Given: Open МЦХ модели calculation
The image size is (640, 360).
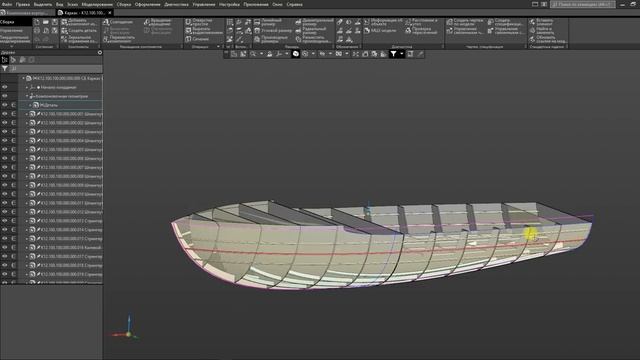Looking at the screenshot, I should [x=380, y=31].
